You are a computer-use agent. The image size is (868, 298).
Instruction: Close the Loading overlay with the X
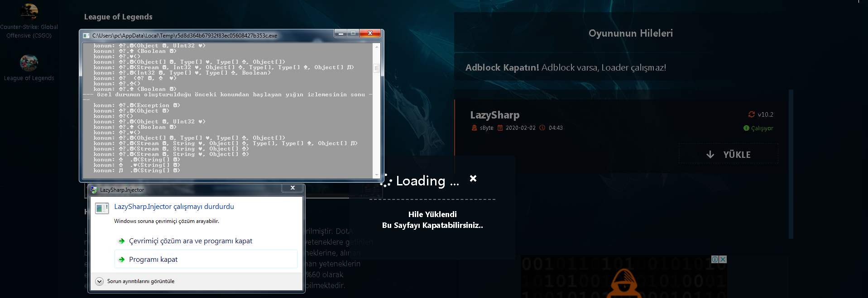(473, 179)
